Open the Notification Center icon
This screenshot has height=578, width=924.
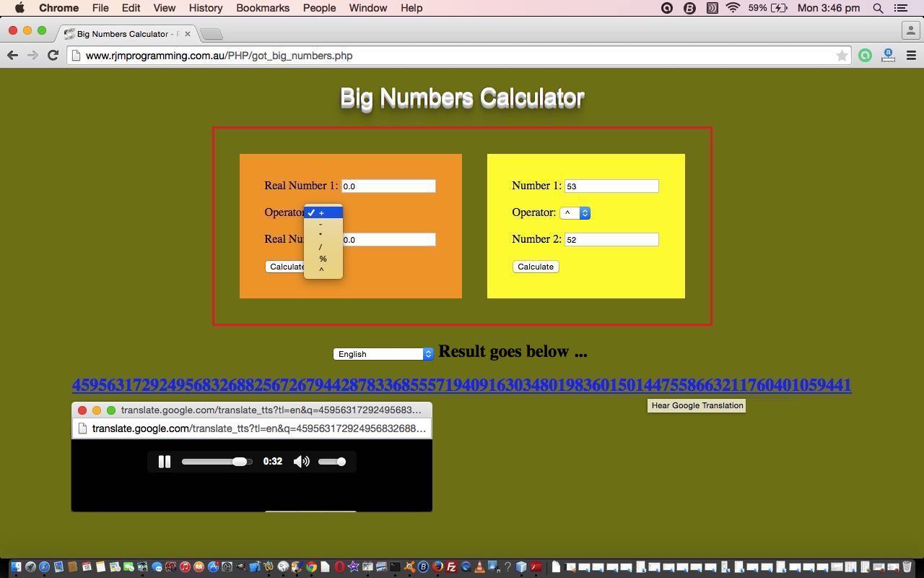[x=901, y=8]
